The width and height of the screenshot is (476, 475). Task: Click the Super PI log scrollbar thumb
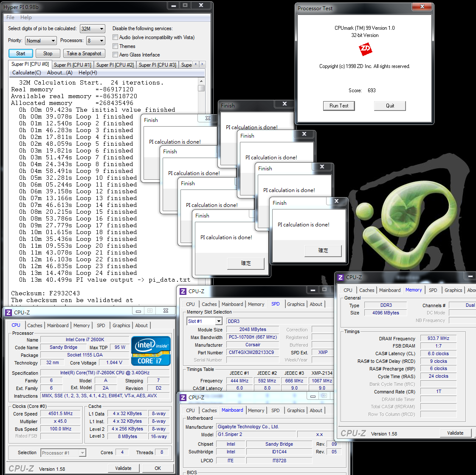pyautogui.click(x=201, y=88)
